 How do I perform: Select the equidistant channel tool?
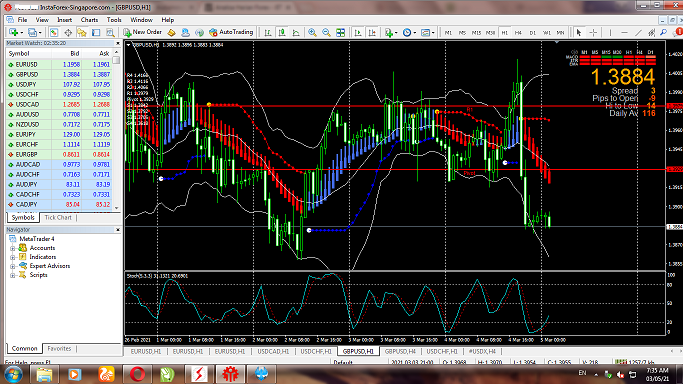[651, 33]
